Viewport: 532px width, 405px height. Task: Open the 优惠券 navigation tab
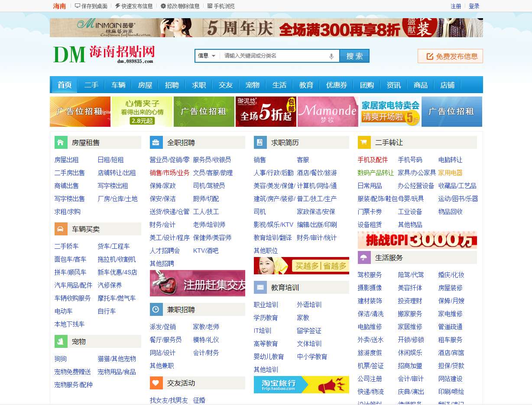pyautogui.click(x=337, y=85)
